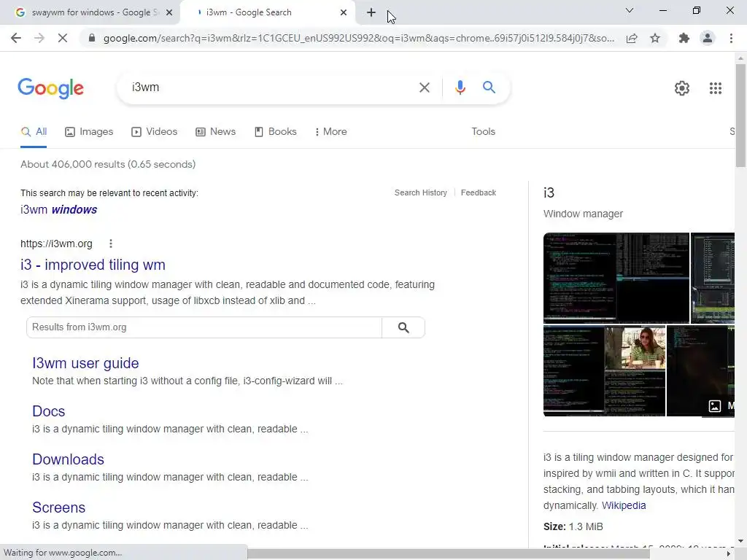Close the 'swaywm for windows' tab
This screenshot has width=747, height=560.
[169, 13]
